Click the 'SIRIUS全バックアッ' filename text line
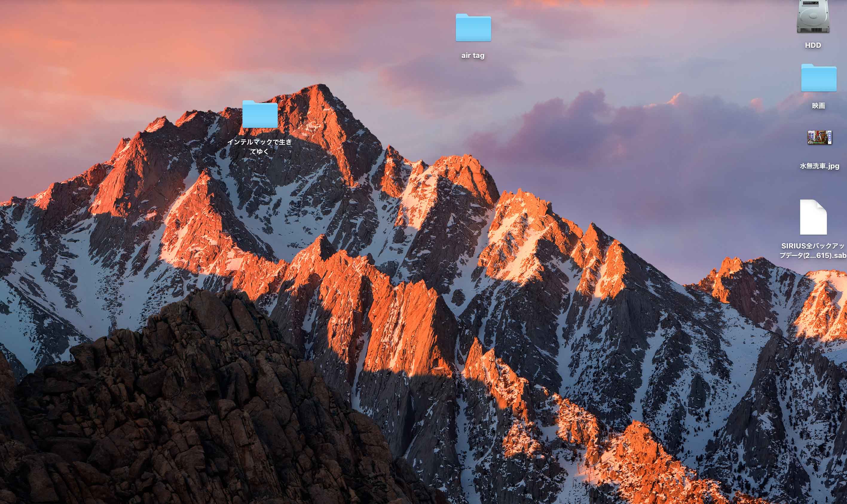Image resolution: width=847 pixels, height=504 pixels. point(813,246)
